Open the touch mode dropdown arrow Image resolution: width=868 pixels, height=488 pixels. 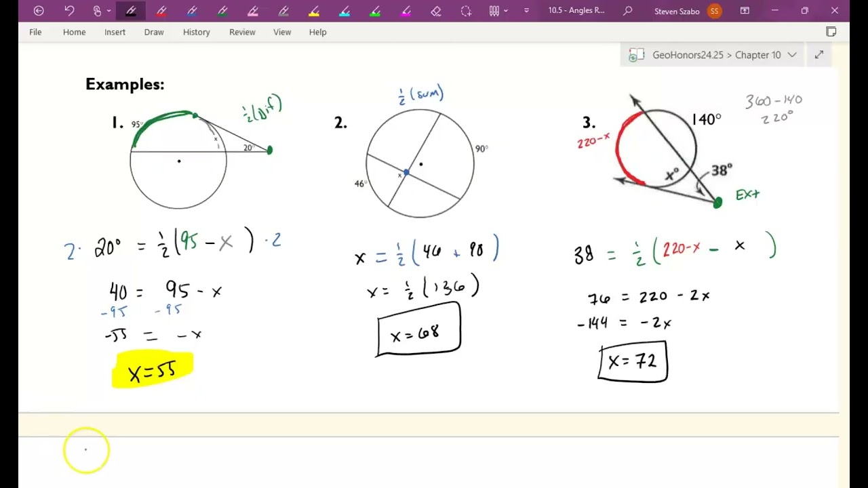[108, 11]
